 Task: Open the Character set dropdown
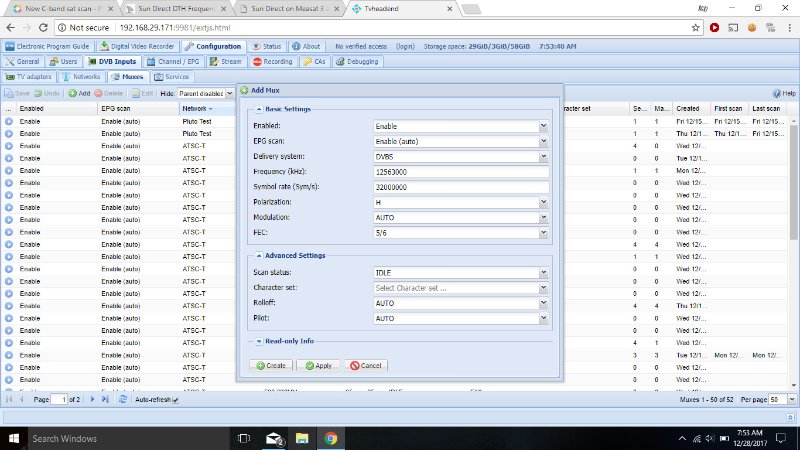point(543,288)
